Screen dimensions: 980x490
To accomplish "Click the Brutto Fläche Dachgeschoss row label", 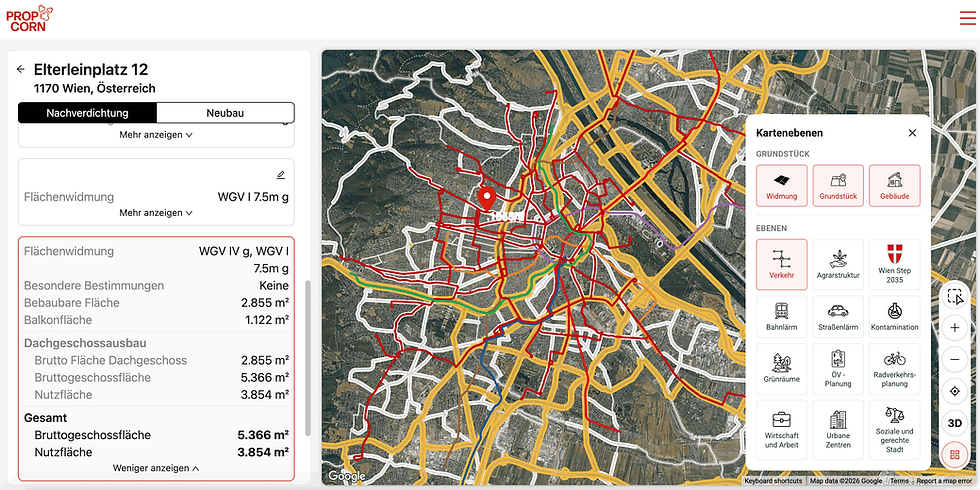I will [111, 361].
